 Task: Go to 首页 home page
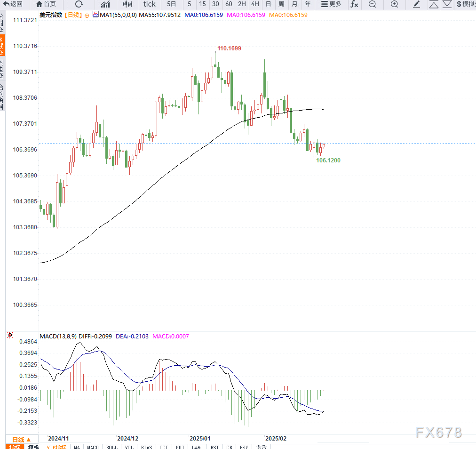click(46, 4)
